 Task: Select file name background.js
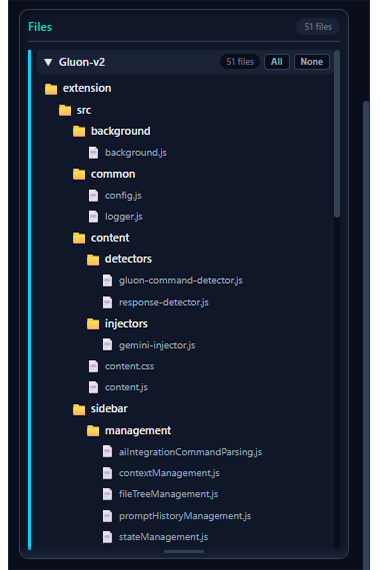136,153
